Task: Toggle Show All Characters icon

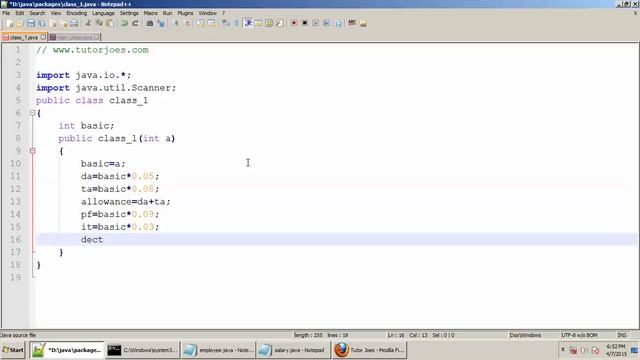Action: tap(237, 23)
